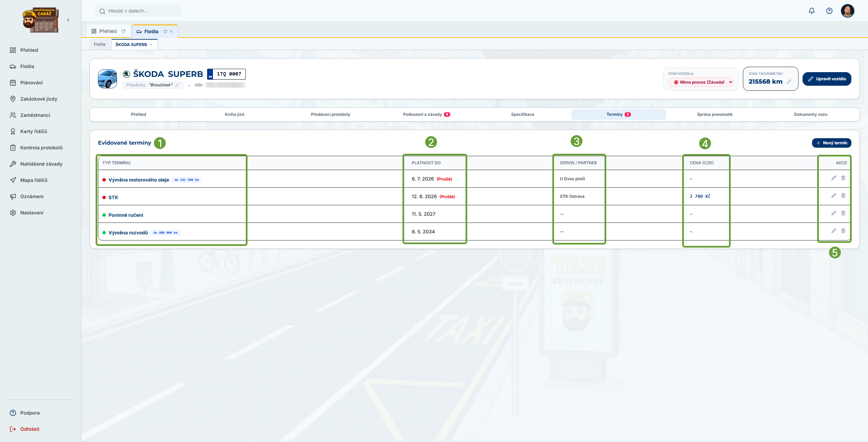The height and width of the screenshot is (442, 868).
Task: Open the Předávací protokoly tab
Action: click(331, 114)
